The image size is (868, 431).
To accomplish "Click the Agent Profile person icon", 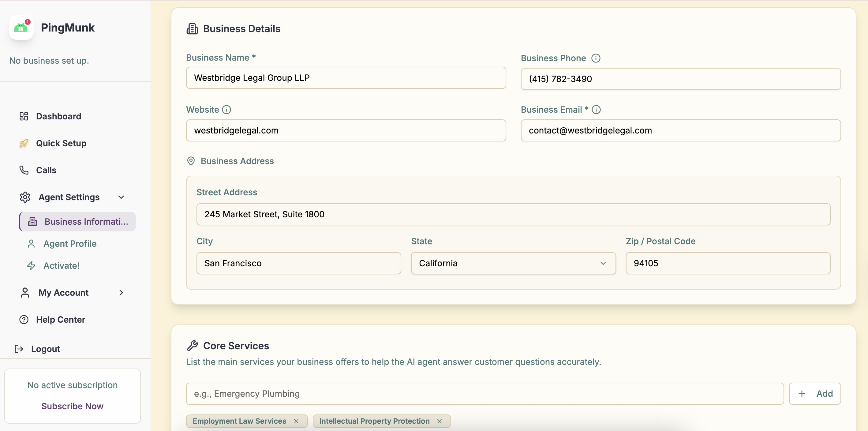I will (x=31, y=244).
